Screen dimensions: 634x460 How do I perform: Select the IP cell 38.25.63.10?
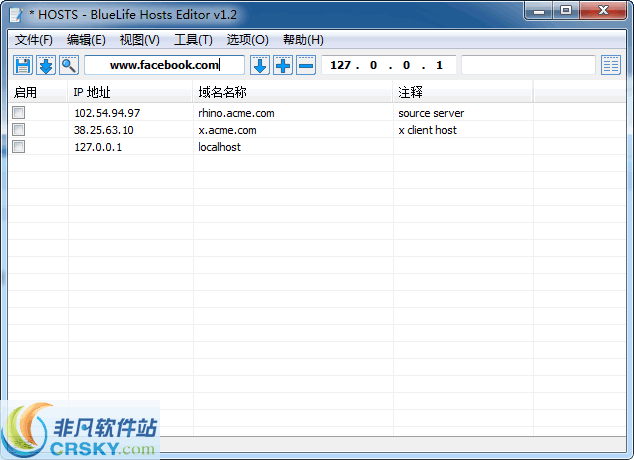pyautogui.click(x=104, y=130)
